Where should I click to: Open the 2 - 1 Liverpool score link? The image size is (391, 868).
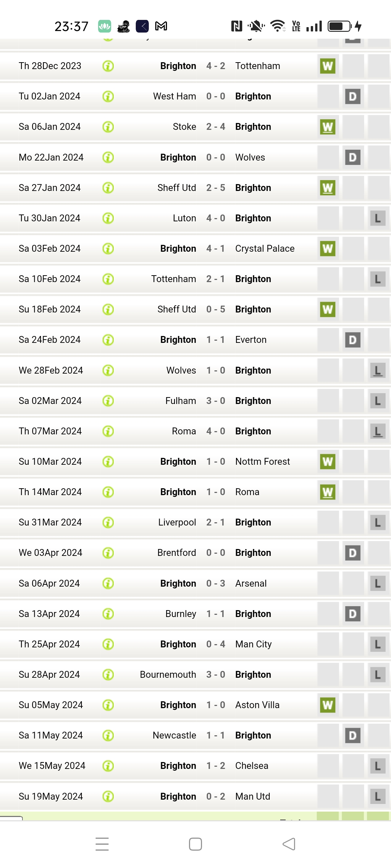(x=215, y=522)
